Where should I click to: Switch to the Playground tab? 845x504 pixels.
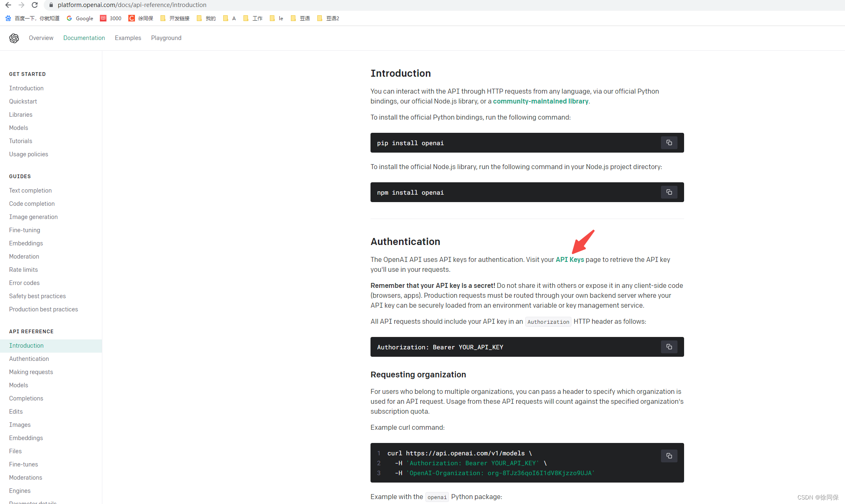click(166, 38)
